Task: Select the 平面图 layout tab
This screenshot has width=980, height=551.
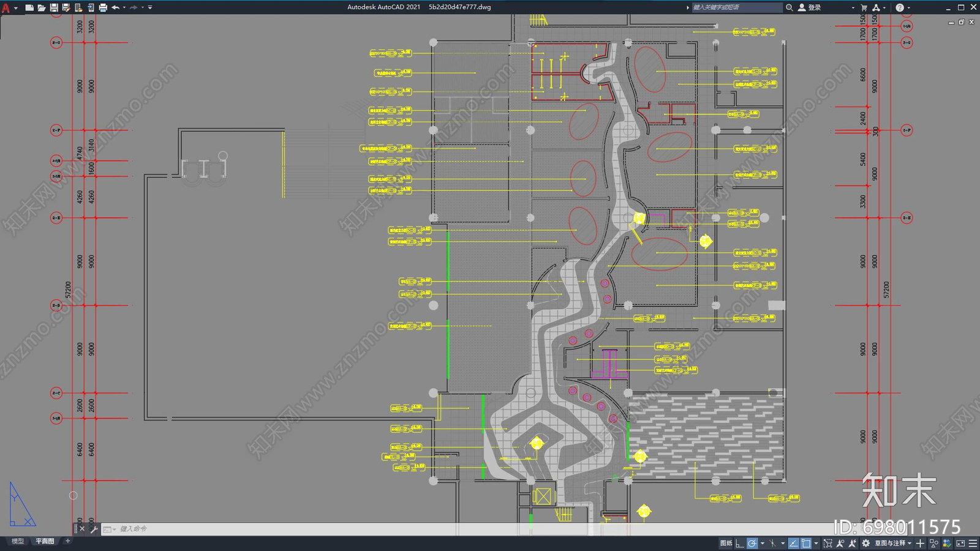Action: point(45,541)
